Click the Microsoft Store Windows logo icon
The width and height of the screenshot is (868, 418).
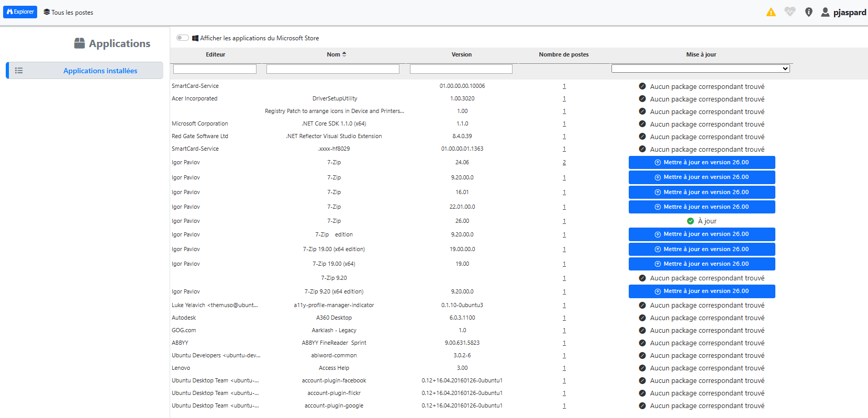[195, 38]
